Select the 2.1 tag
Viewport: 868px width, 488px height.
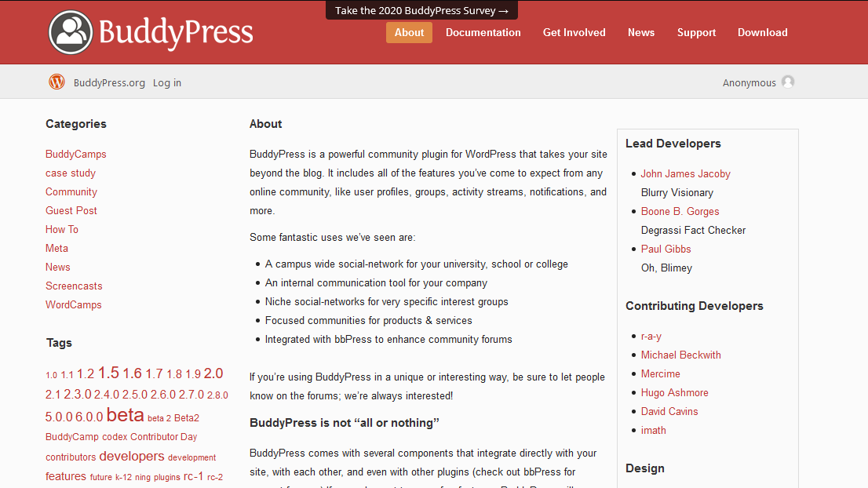(x=53, y=395)
